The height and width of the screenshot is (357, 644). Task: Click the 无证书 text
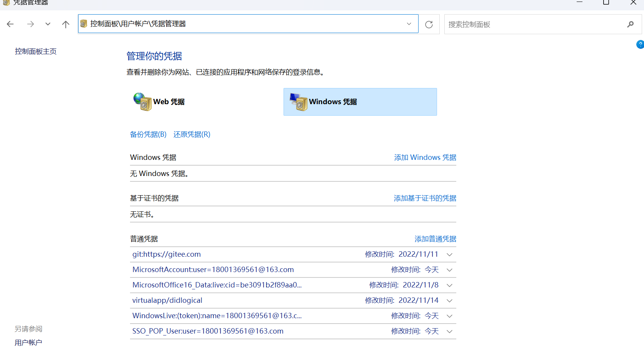click(x=142, y=214)
